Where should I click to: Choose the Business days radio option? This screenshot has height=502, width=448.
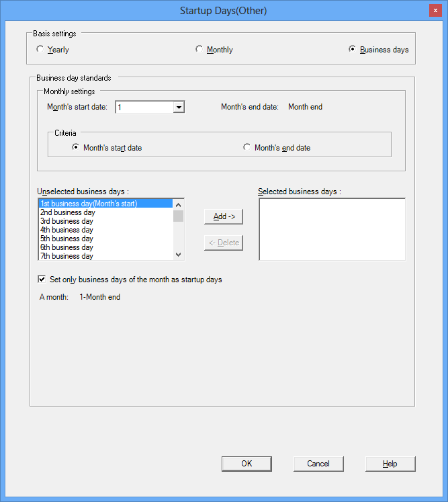353,49
